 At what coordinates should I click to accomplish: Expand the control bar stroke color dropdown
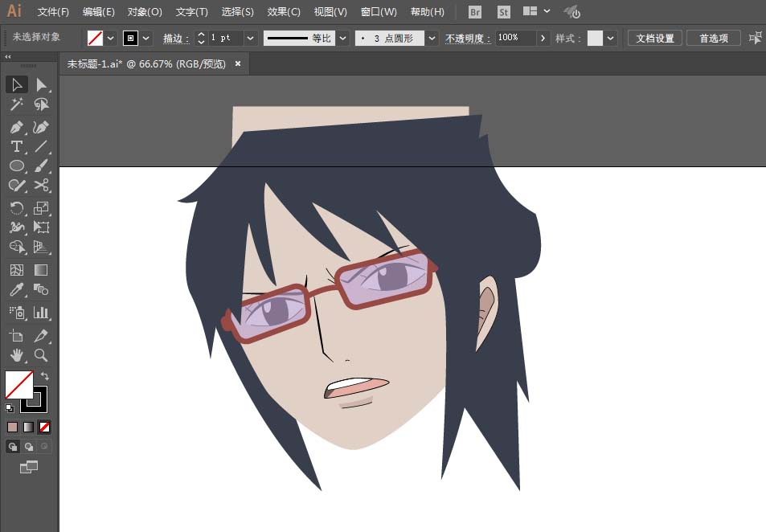coord(146,38)
